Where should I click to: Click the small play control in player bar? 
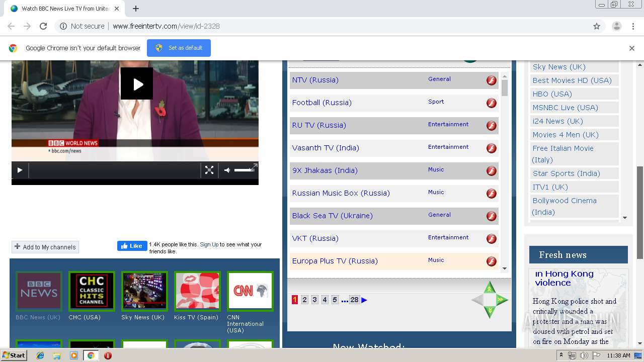(20, 170)
